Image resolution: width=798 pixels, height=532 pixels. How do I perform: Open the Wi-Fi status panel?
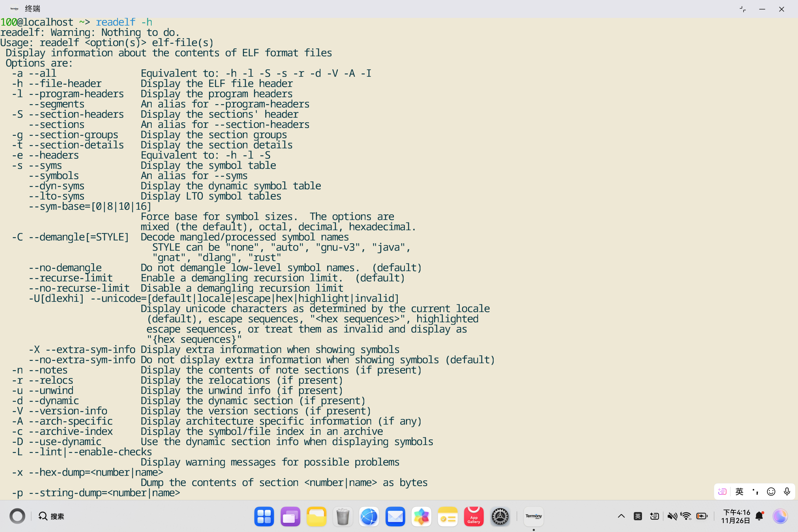click(x=686, y=516)
